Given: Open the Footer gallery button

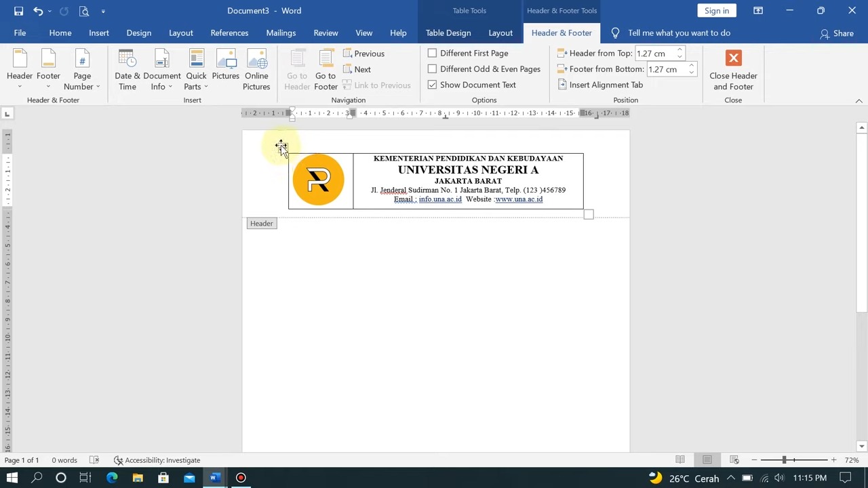Looking at the screenshot, I should (x=48, y=70).
